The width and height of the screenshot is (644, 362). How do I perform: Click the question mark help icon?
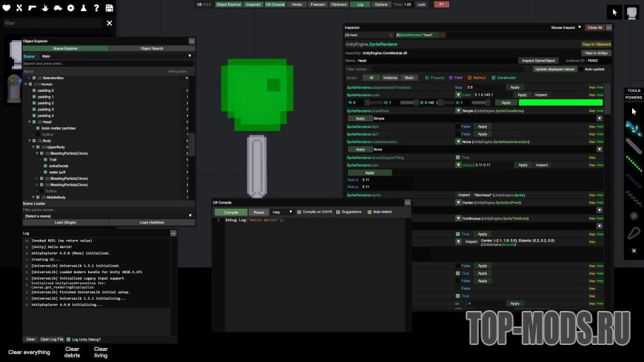95,8
